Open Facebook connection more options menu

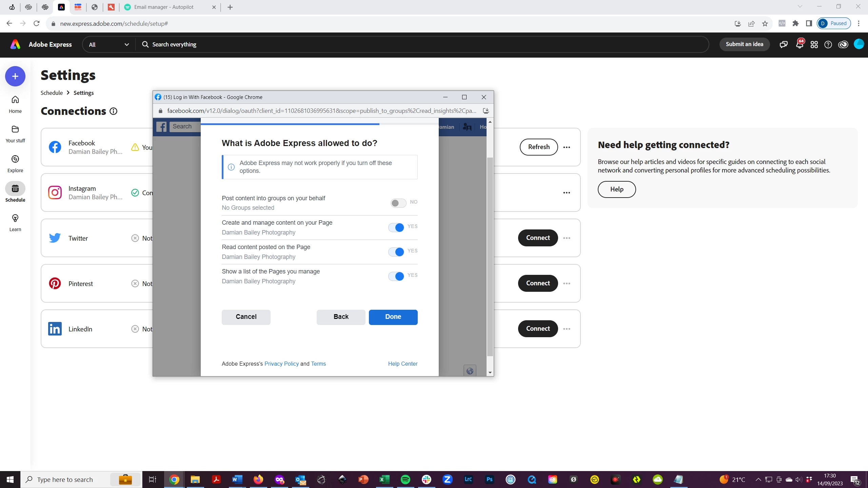click(x=567, y=147)
